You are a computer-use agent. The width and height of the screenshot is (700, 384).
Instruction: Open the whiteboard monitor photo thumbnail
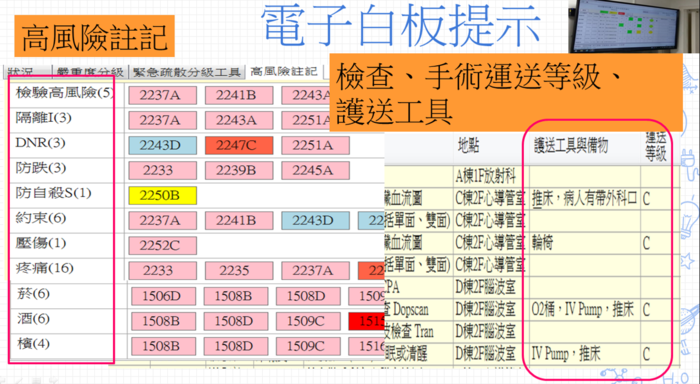(625, 26)
